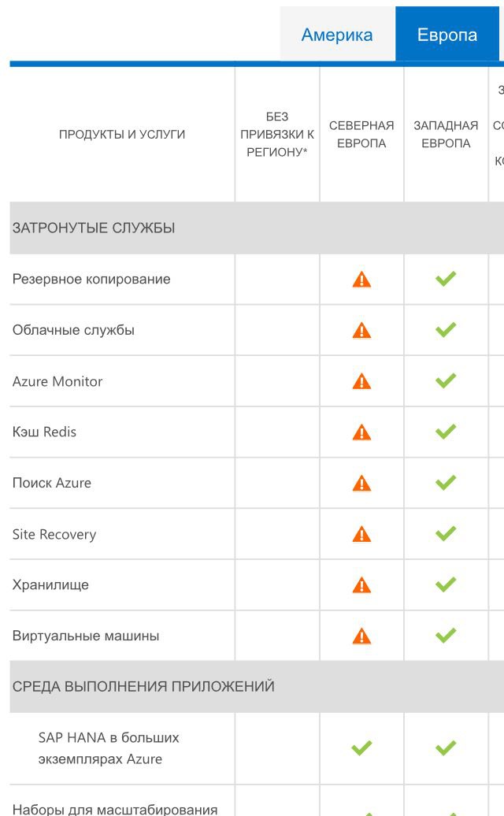This screenshot has width=504, height=816.
Task: Click warning icon in Облачные службы row
Action: [361, 331]
